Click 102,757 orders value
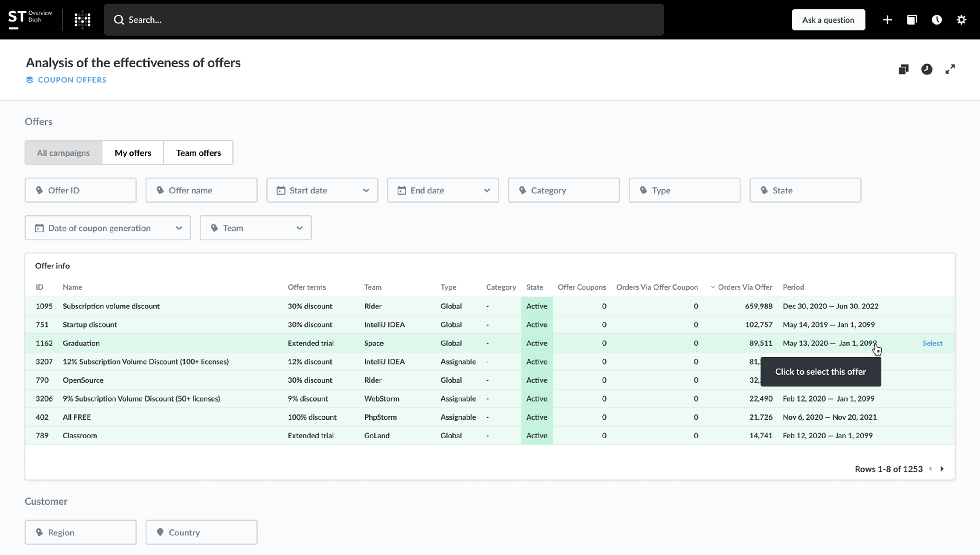The image size is (980, 555). (758, 325)
